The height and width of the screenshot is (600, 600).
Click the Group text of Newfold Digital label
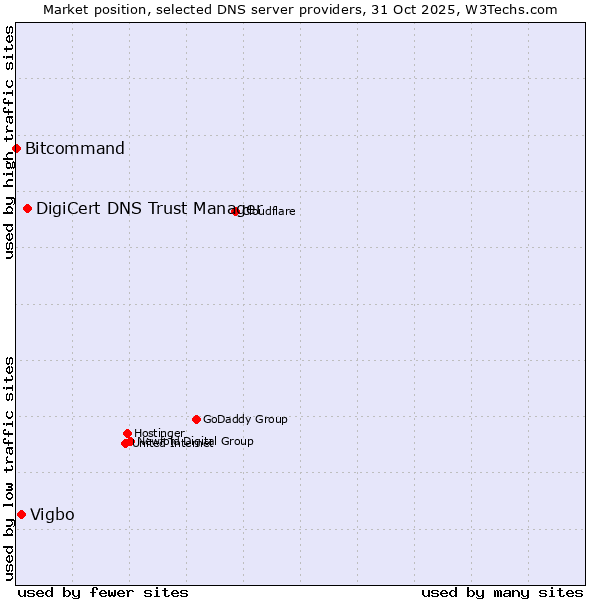tap(236, 441)
